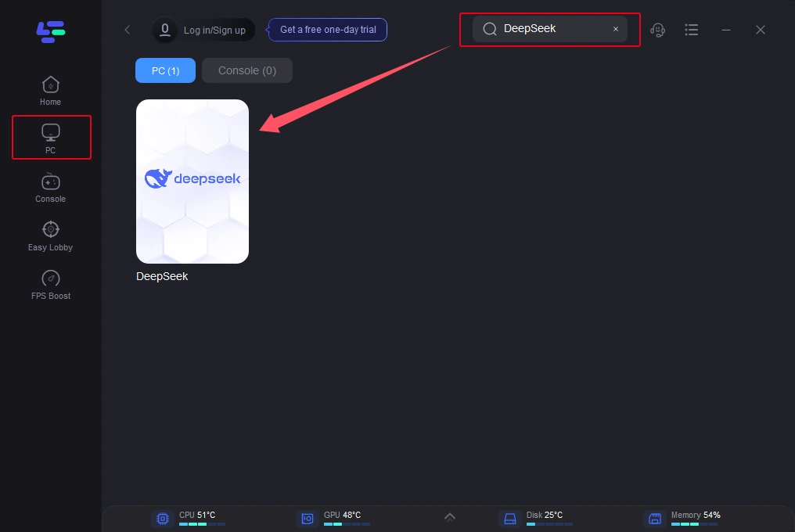This screenshot has width=795, height=532.
Task: Select the DeepSeek thumbnail card
Action: tap(192, 182)
